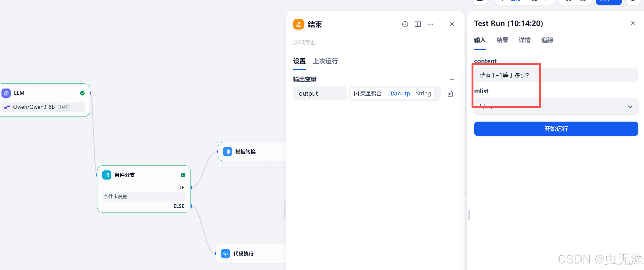Image resolution: width=644 pixels, height=270 pixels.
Task: Delete the output variable using trash icon
Action: (x=450, y=93)
